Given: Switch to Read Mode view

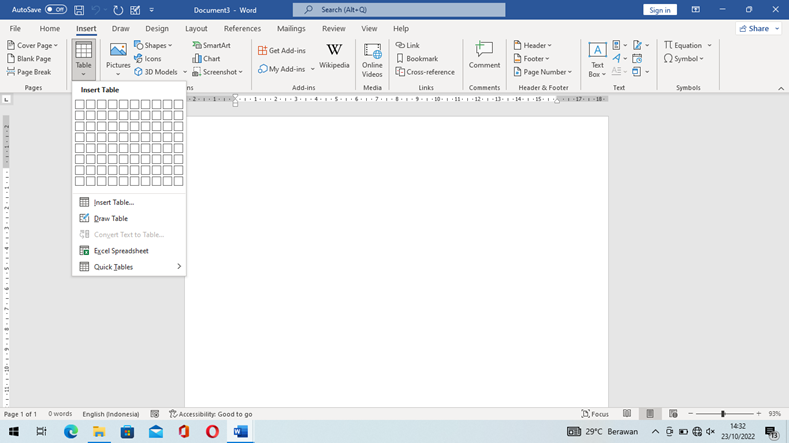Looking at the screenshot, I should 626,414.
